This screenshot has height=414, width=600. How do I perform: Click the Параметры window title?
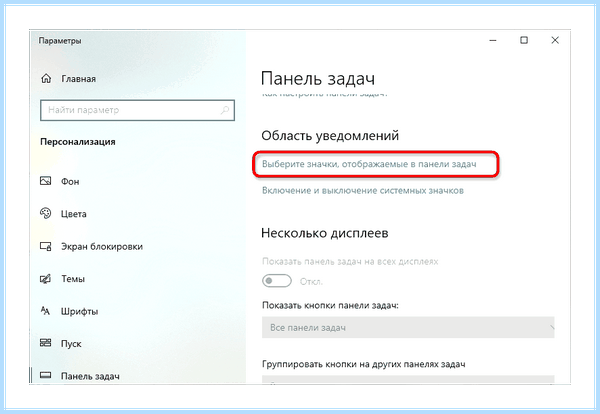(60, 41)
